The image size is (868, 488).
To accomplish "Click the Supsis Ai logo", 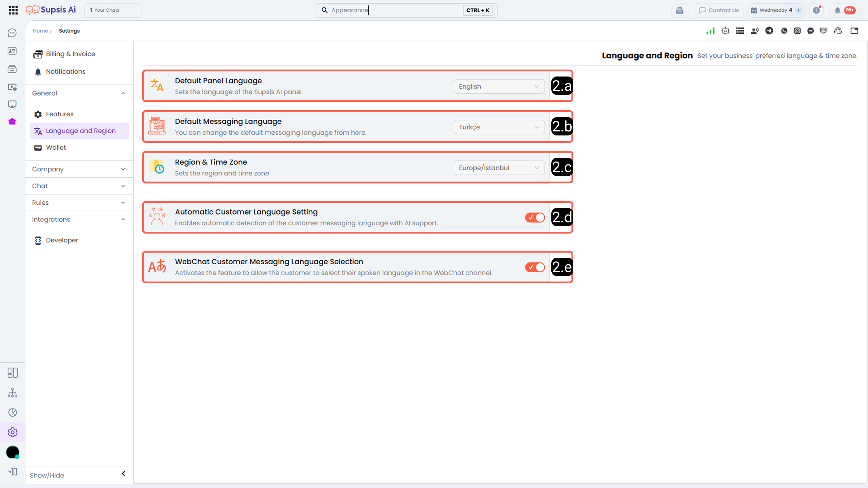I will pyautogui.click(x=51, y=10).
